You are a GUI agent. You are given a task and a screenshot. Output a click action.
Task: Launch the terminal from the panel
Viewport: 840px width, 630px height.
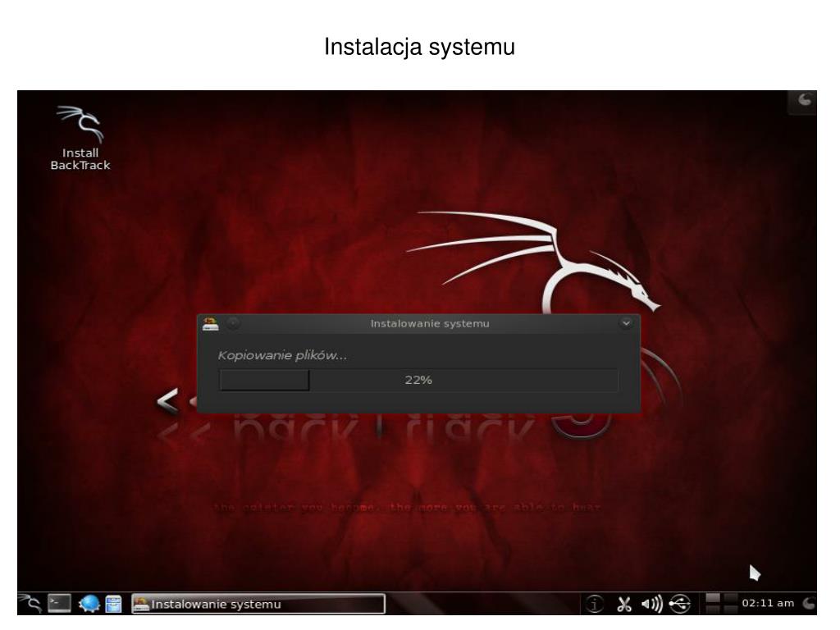59,603
